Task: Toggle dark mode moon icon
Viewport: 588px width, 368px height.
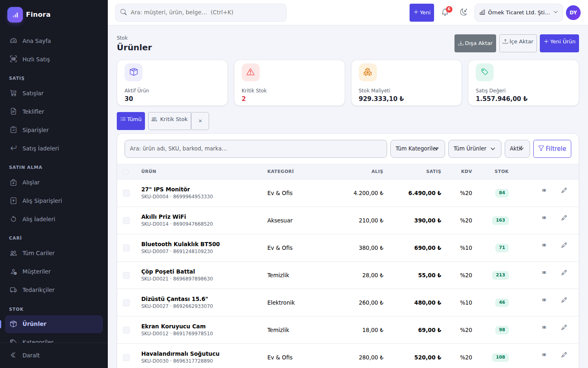Action: click(x=463, y=12)
